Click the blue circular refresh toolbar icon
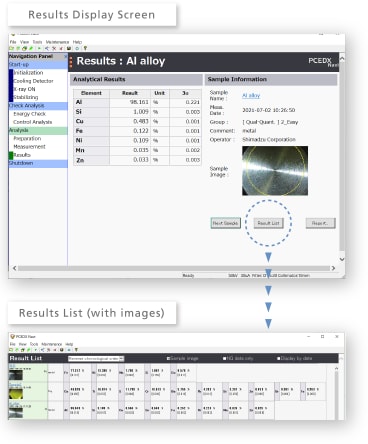 pyautogui.click(x=77, y=48)
